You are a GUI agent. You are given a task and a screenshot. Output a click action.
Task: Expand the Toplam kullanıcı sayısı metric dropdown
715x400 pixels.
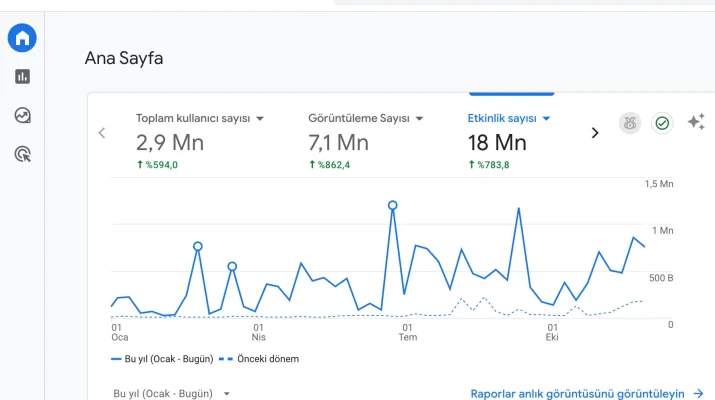[x=260, y=118]
